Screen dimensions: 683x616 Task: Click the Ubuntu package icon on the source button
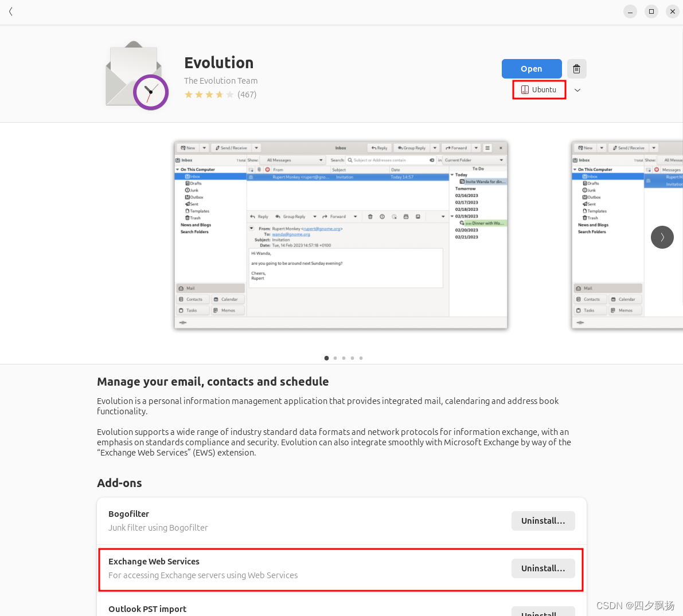[x=525, y=89]
